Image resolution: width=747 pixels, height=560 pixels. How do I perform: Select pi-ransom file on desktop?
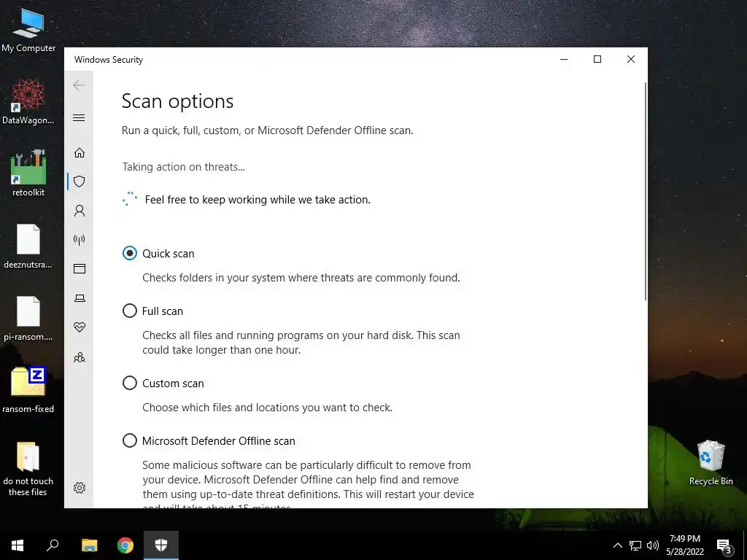tap(28, 318)
